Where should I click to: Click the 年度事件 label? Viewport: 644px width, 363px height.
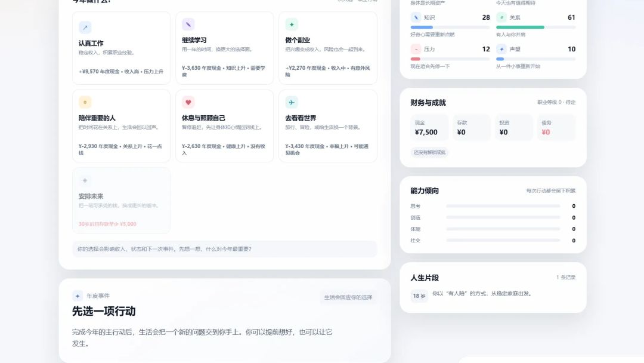pos(98,296)
